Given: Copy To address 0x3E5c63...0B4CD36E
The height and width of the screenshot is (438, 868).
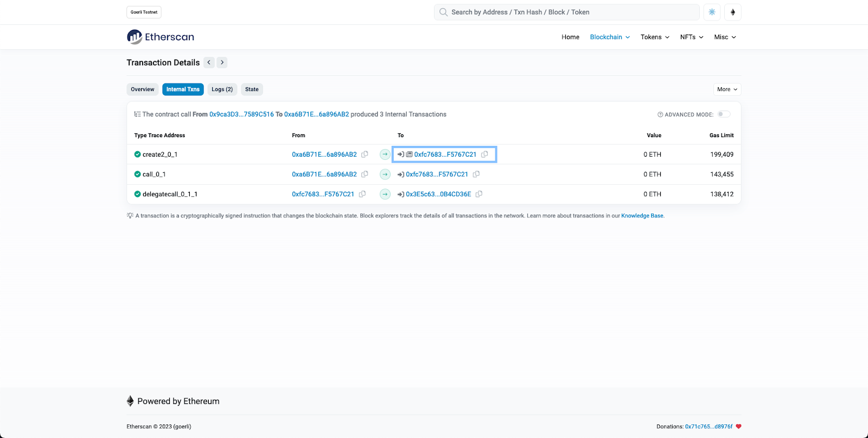Looking at the screenshot, I should coord(479,194).
